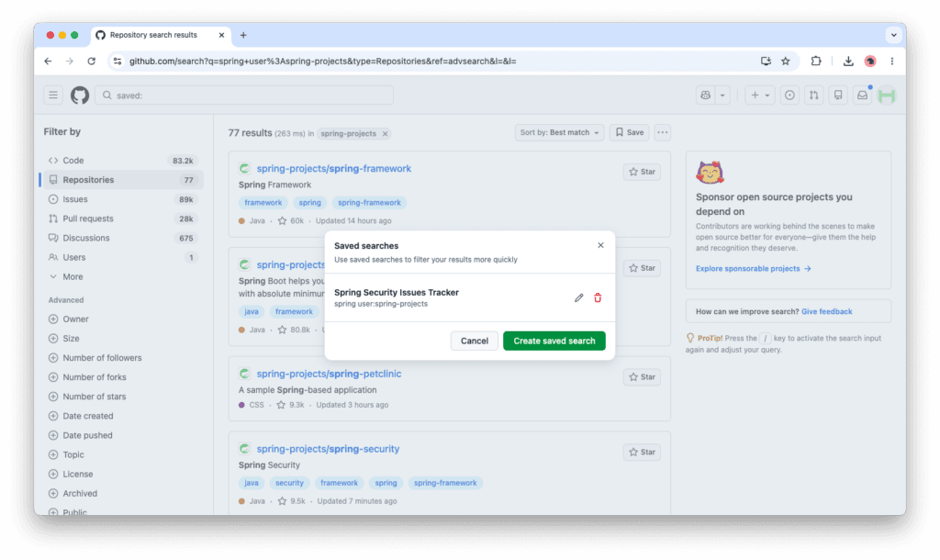This screenshot has height=560, width=940.
Task: Delete the Spring Security Issues Tracker search
Action: pos(598,298)
